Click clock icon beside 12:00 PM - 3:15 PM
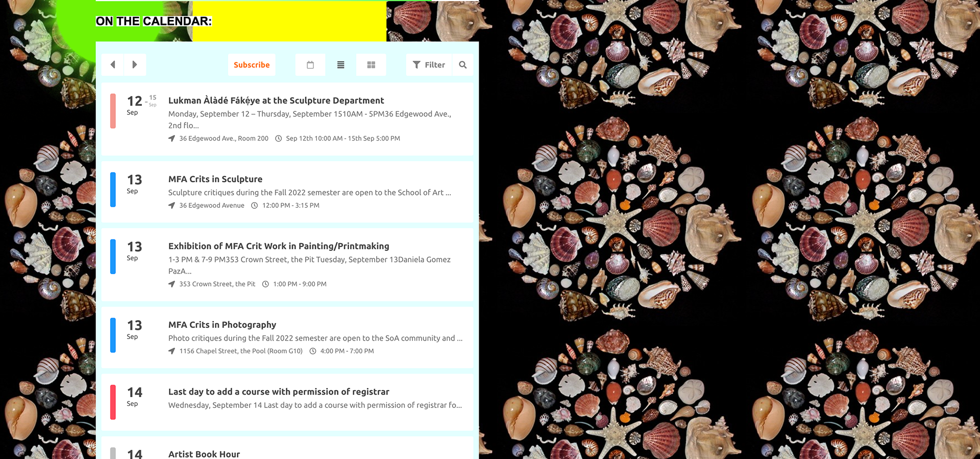This screenshot has width=980, height=459. (x=254, y=205)
